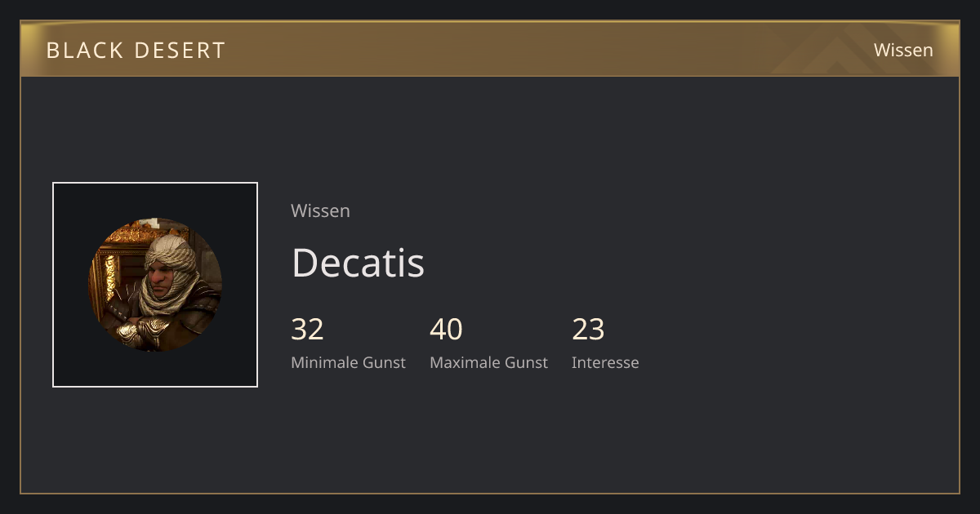This screenshot has height=514, width=980.
Task: Click the Decatis circular portrait image
Action: (155, 285)
